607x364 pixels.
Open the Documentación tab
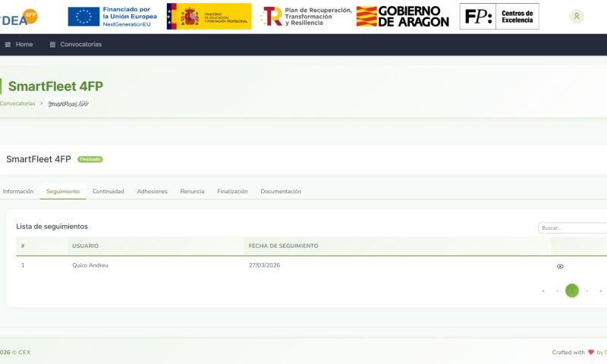(281, 191)
